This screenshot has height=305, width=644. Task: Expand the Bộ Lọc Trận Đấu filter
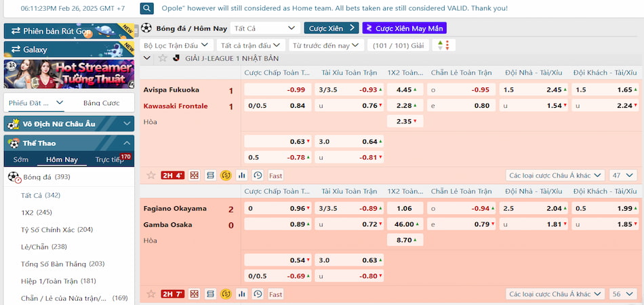(x=177, y=45)
